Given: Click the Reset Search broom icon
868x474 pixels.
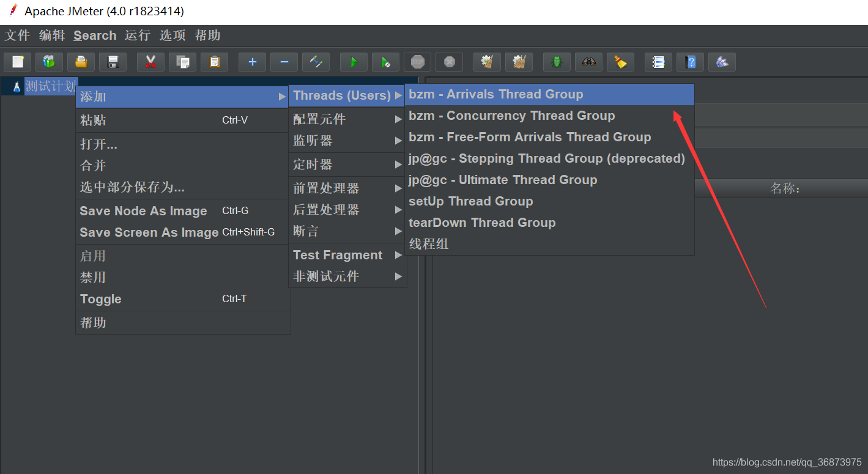Looking at the screenshot, I should pos(620,62).
